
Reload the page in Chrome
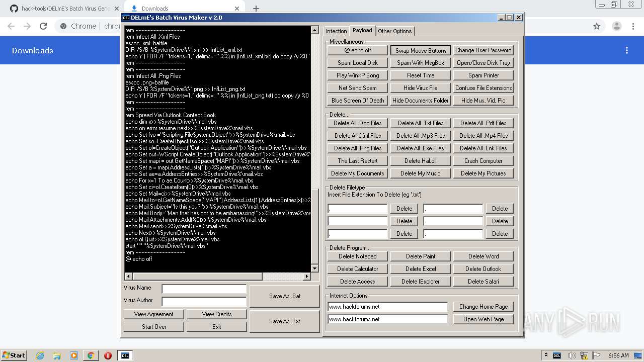click(x=43, y=26)
